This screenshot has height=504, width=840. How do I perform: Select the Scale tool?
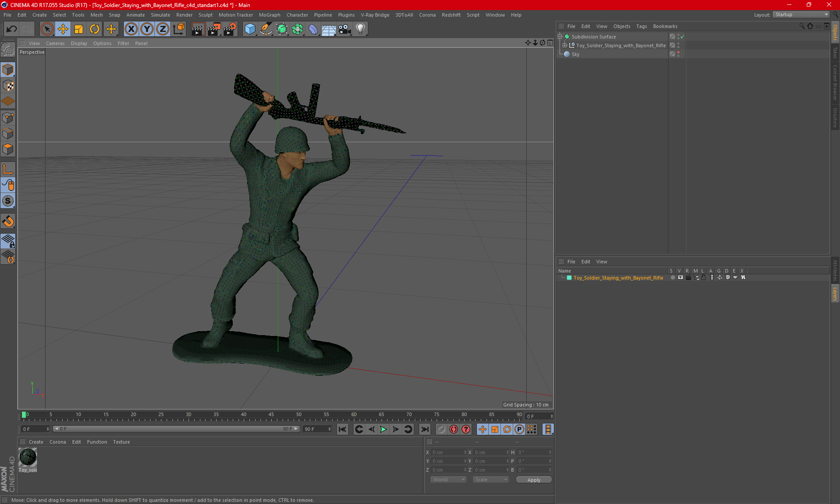click(79, 29)
